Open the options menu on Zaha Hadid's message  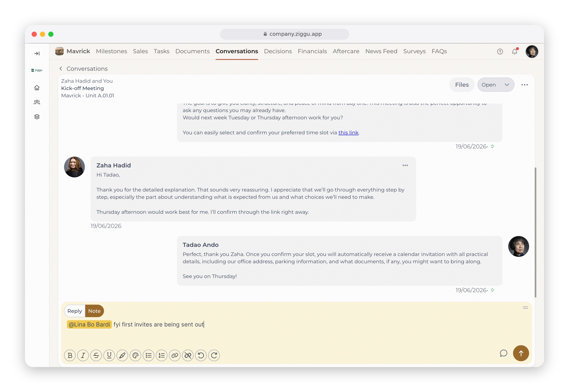click(x=405, y=165)
